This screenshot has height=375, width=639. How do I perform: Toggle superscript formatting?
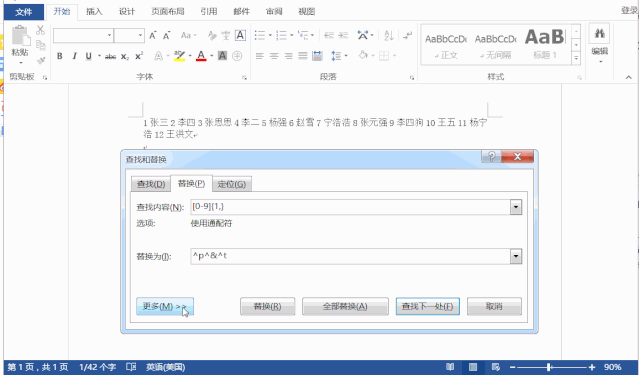(139, 56)
